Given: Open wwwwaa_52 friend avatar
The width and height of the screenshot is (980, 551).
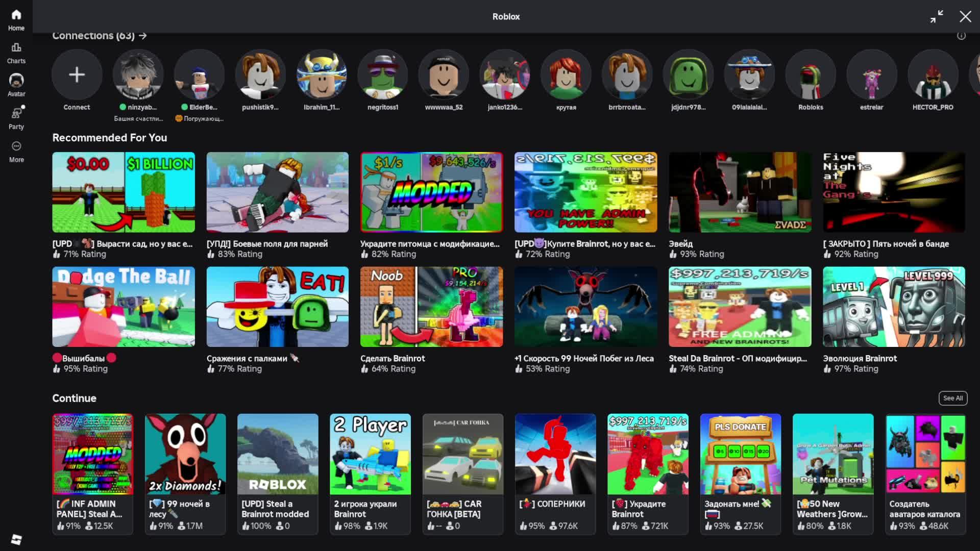Looking at the screenshot, I should pos(444,74).
